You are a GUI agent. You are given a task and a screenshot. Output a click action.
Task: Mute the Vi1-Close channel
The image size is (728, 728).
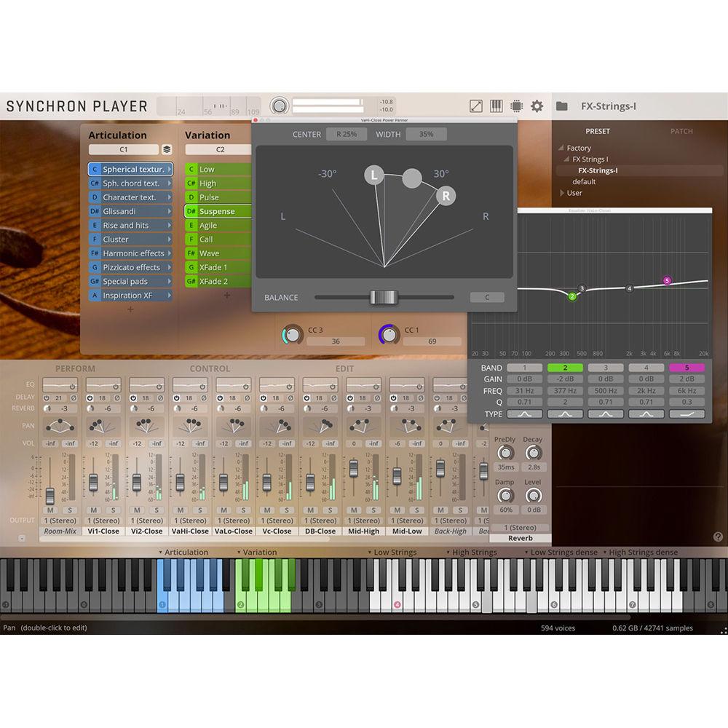click(92, 510)
